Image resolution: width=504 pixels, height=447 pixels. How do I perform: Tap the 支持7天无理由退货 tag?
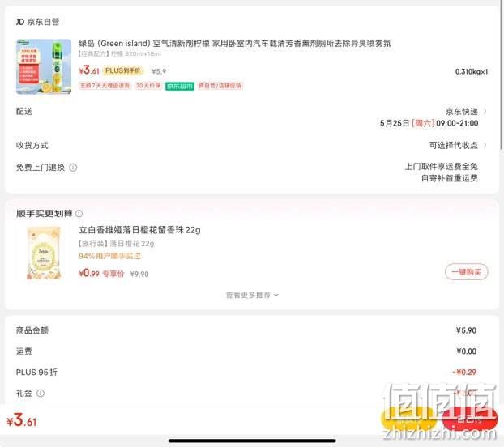[x=105, y=86]
